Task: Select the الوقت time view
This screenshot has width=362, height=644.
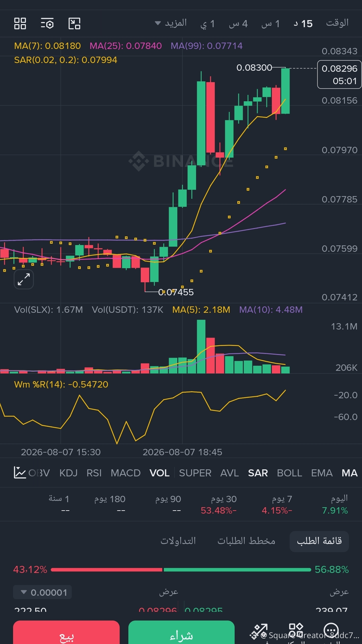Action: 337,23
